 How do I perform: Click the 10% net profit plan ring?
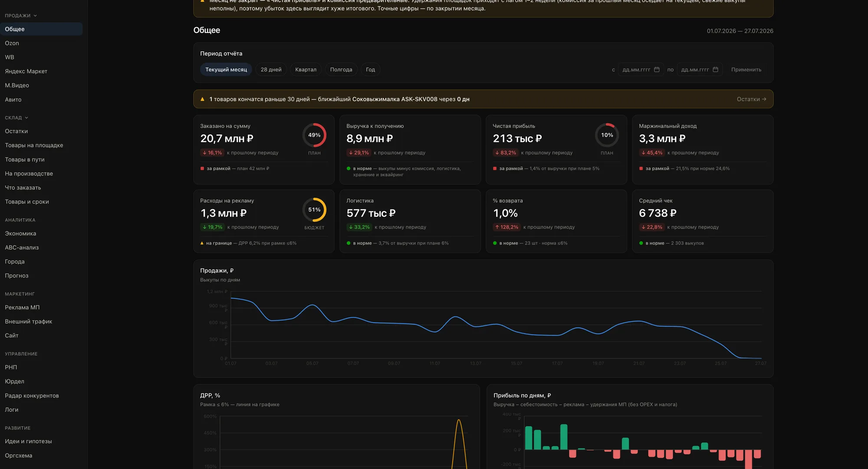coord(607,135)
